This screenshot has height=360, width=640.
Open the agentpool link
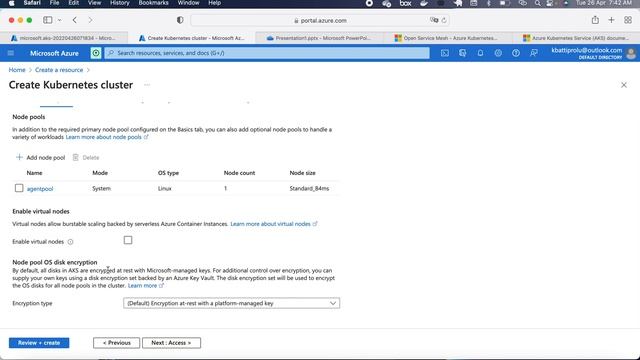[40, 189]
